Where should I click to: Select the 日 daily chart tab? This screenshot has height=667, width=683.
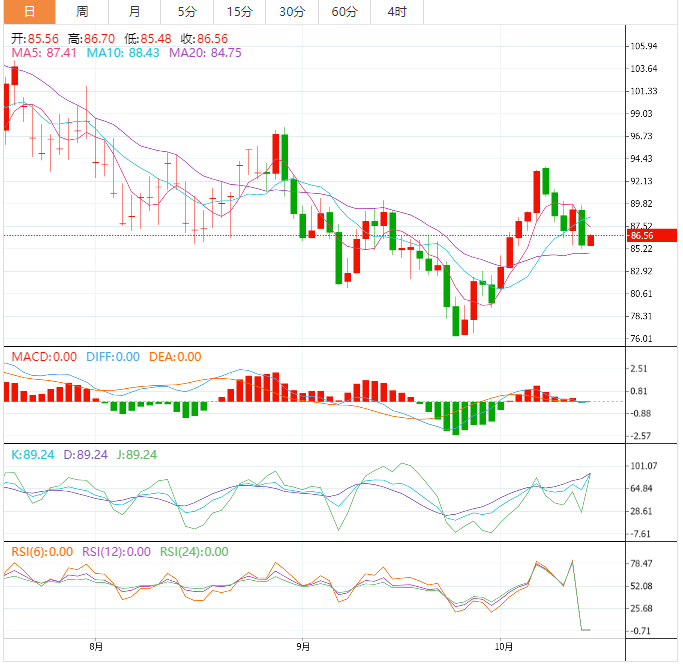tap(30, 12)
